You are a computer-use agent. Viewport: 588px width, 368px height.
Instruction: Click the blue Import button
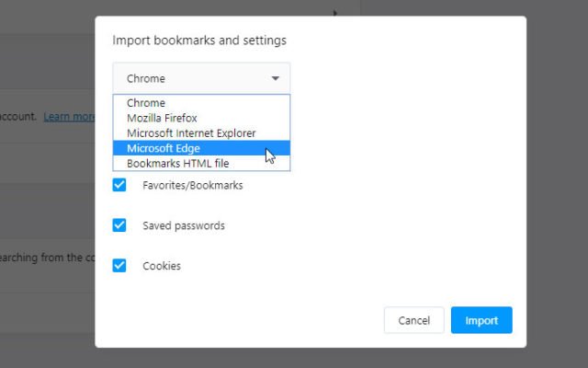(481, 320)
